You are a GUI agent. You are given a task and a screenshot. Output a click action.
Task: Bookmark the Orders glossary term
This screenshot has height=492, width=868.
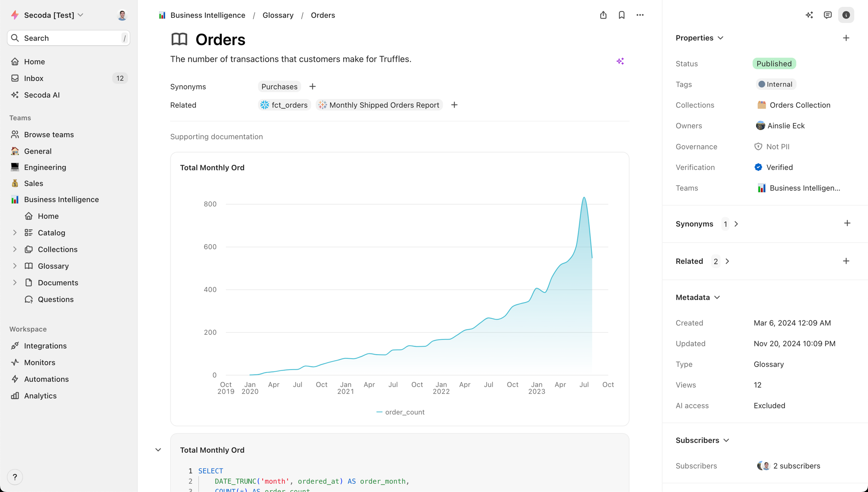pyautogui.click(x=622, y=15)
